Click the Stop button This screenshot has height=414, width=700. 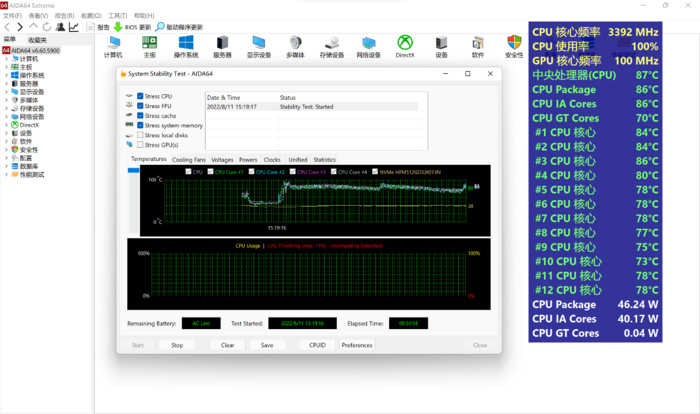[177, 345]
